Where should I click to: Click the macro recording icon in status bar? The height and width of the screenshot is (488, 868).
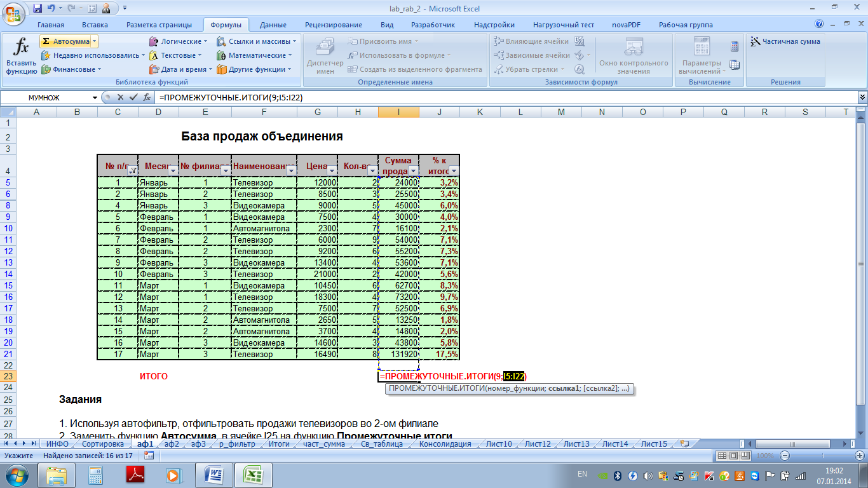tap(149, 456)
